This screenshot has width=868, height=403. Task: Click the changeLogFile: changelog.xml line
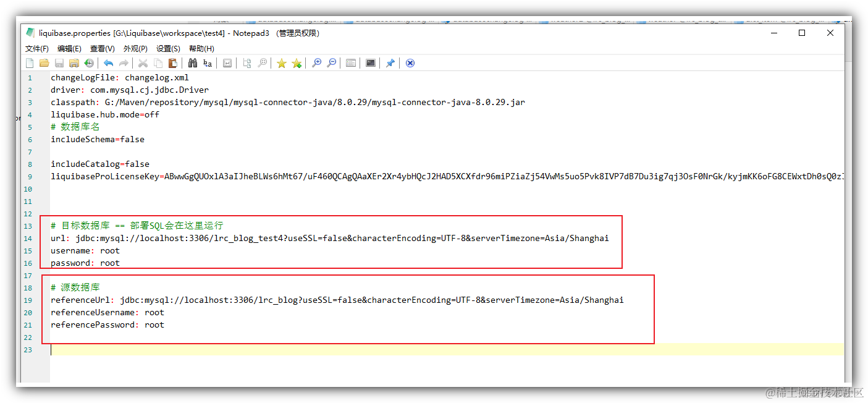tap(120, 78)
